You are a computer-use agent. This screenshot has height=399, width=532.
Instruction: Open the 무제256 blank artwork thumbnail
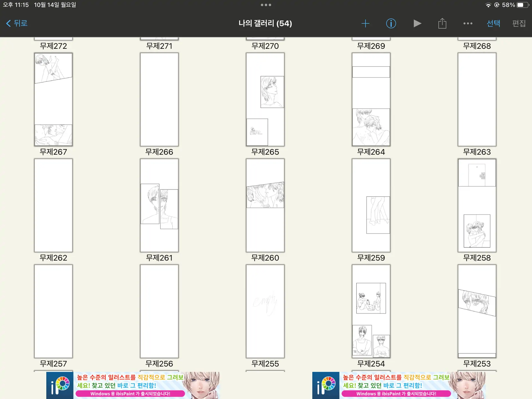(159, 311)
